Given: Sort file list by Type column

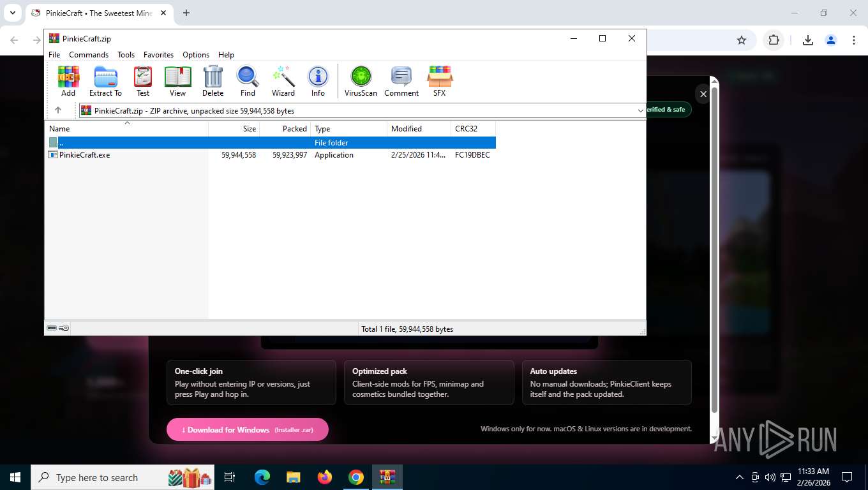Looking at the screenshot, I should (349, 128).
